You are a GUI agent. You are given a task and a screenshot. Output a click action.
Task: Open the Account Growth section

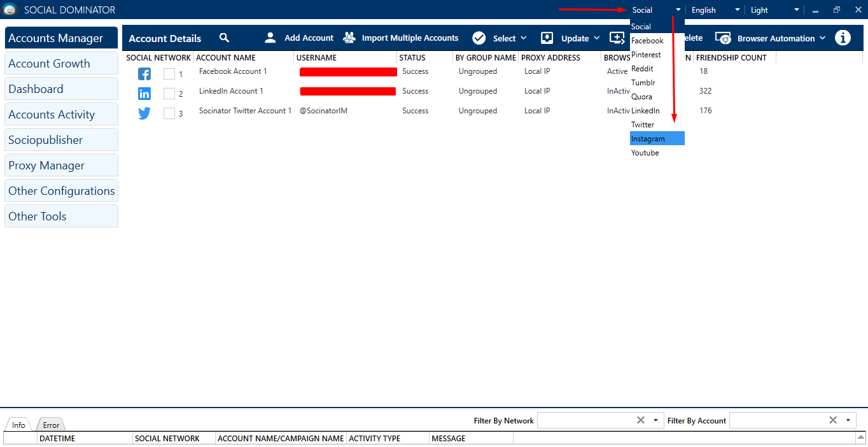pyautogui.click(x=61, y=64)
